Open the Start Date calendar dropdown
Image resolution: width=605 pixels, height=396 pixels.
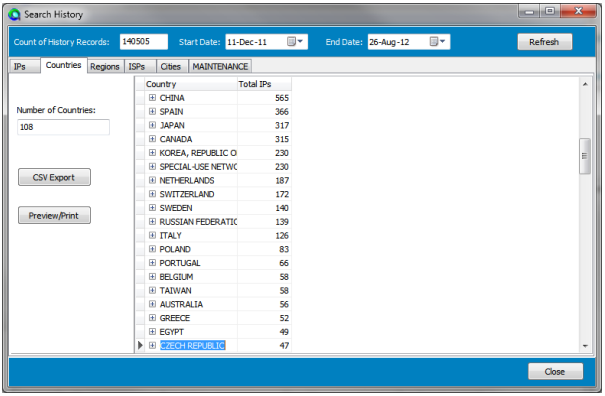(x=296, y=42)
